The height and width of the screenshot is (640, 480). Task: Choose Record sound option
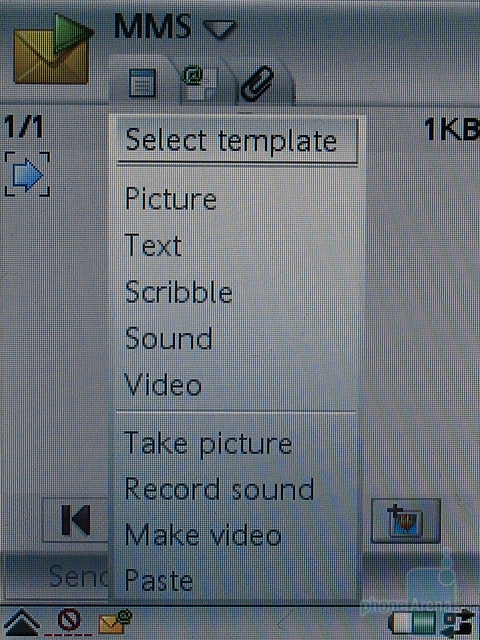coord(219,488)
